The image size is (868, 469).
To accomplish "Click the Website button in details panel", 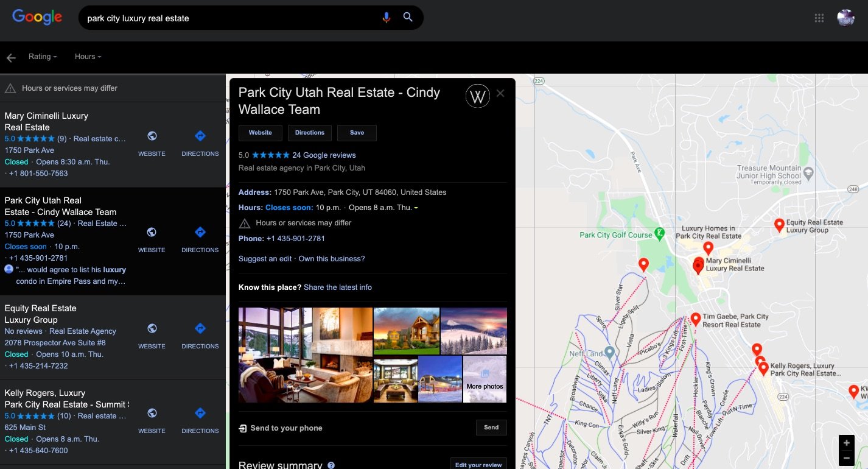I will tap(260, 133).
